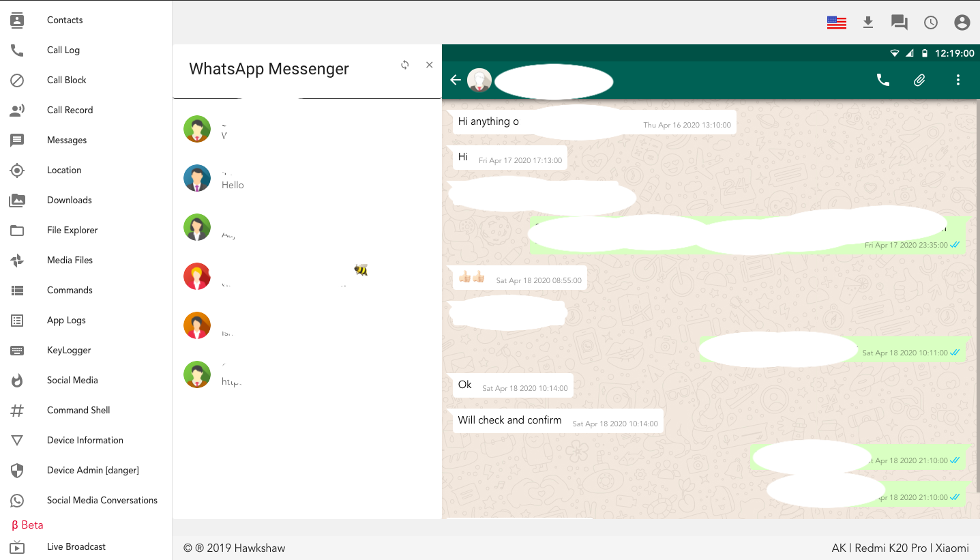Select the conversation with the bee emoji

(307, 276)
